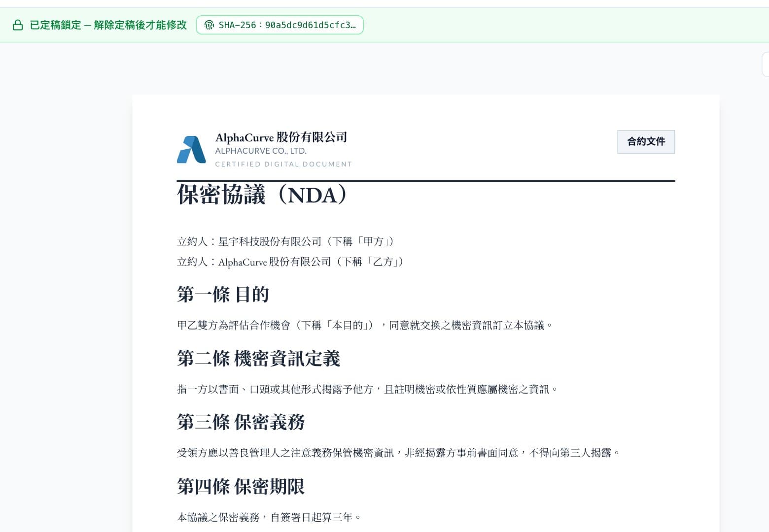Click the 第二條 機密資訊定義 heading

[x=258, y=359]
